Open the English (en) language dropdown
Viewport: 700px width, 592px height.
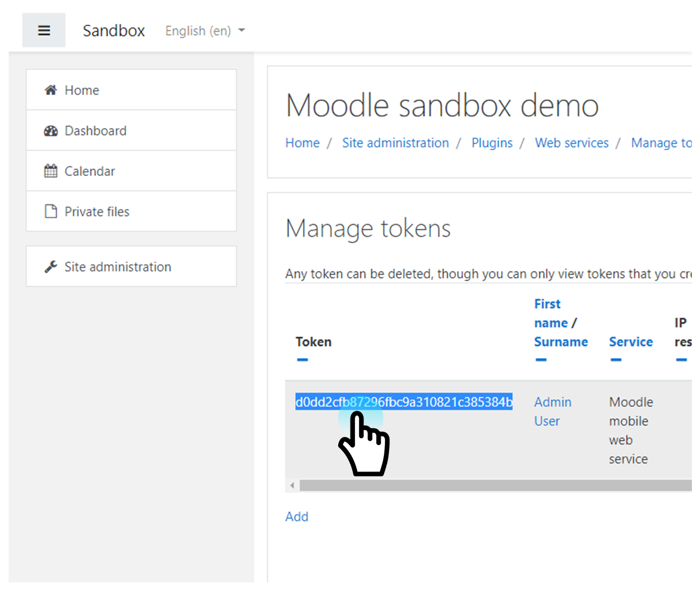[x=205, y=31]
